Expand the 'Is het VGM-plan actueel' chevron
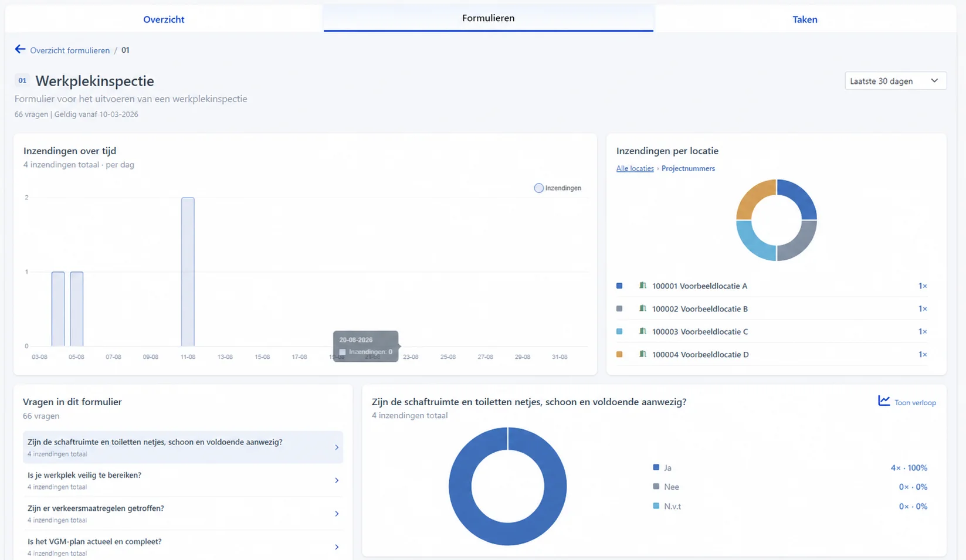This screenshot has width=966, height=560. tap(337, 547)
